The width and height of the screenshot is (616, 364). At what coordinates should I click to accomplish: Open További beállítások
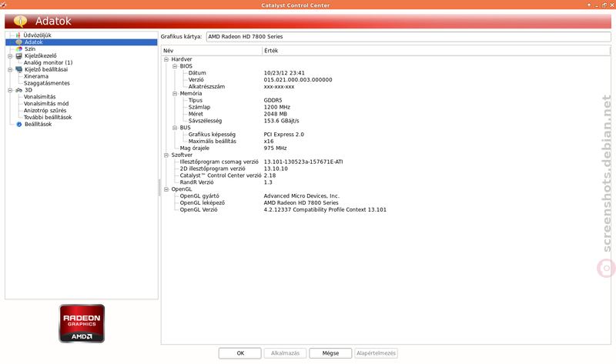(x=48, y=118)
